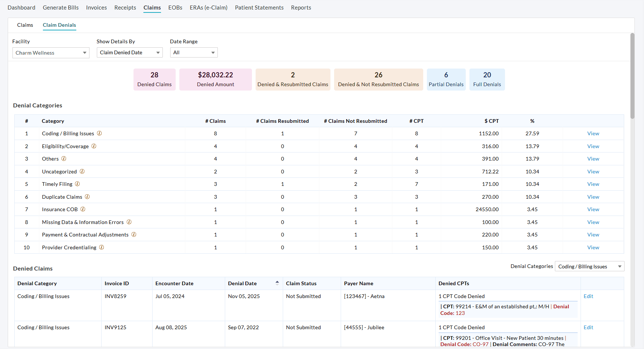
Task: Open info for Missing Data & Information Errors
Action: (129, 222)
